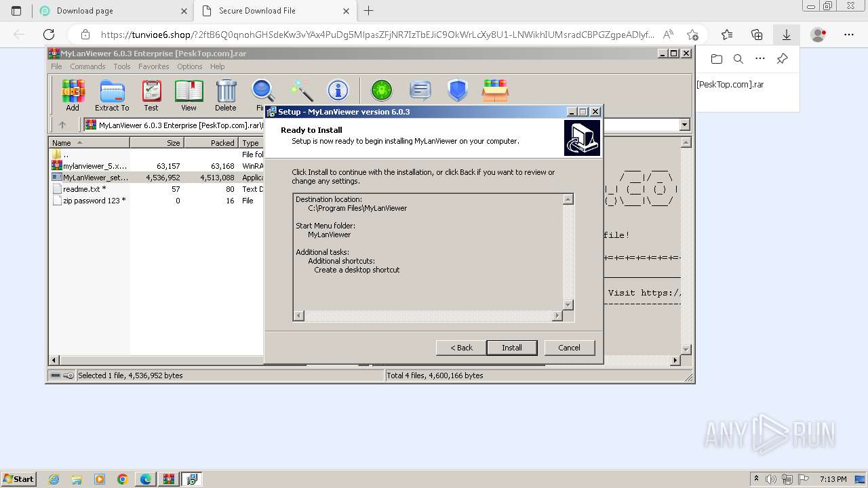Open Windows Start menu

pyautogui.click(x=18, y=479)
